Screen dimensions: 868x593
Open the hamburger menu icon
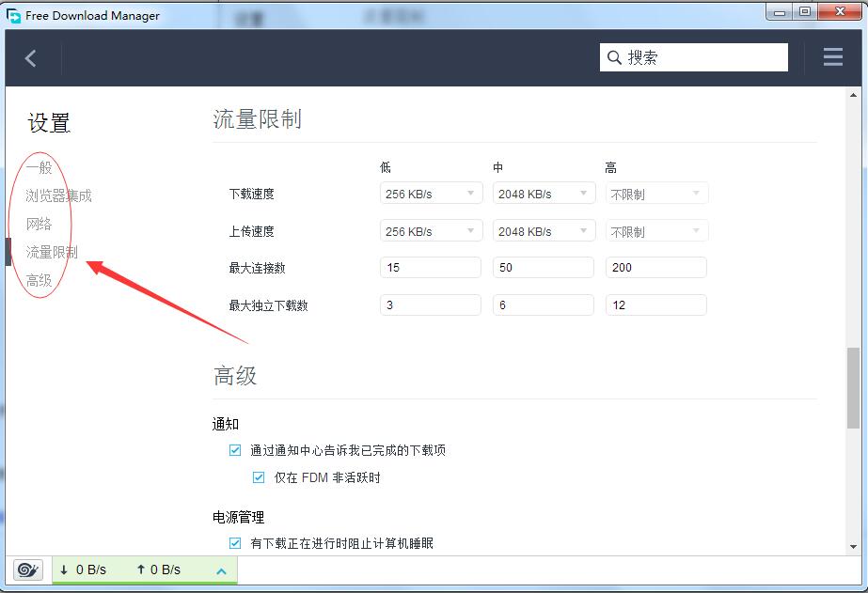tap(831, 56)
